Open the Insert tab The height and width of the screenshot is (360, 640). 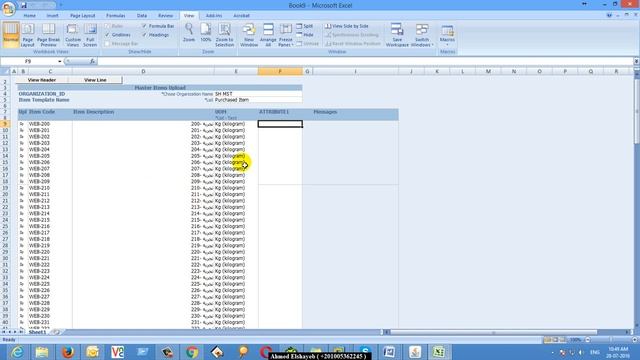[52, 16]
